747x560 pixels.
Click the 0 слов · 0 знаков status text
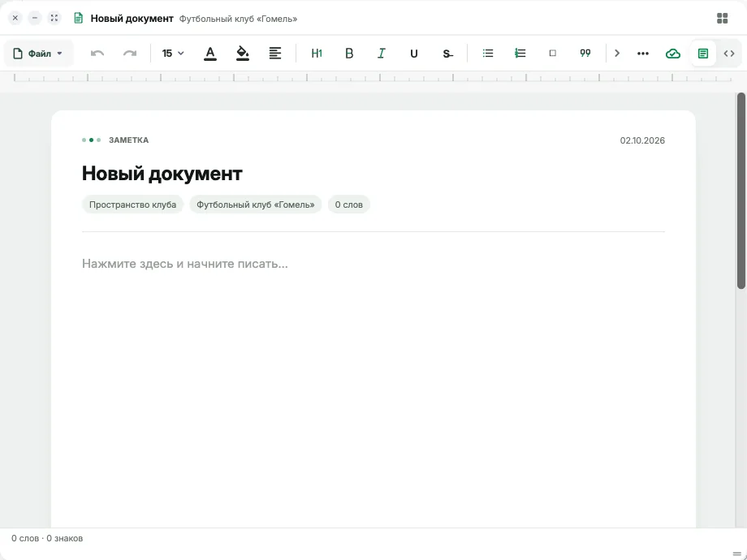pyautogui.click(x=47, y=538)
